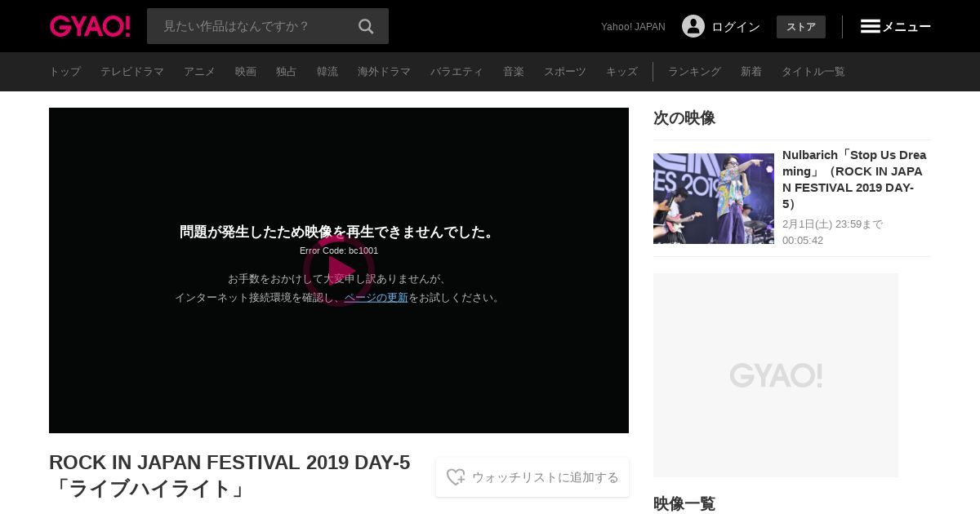Click the 次の映像 heading
Viewport: 980px width, 514px height.
tap(684, 117)
